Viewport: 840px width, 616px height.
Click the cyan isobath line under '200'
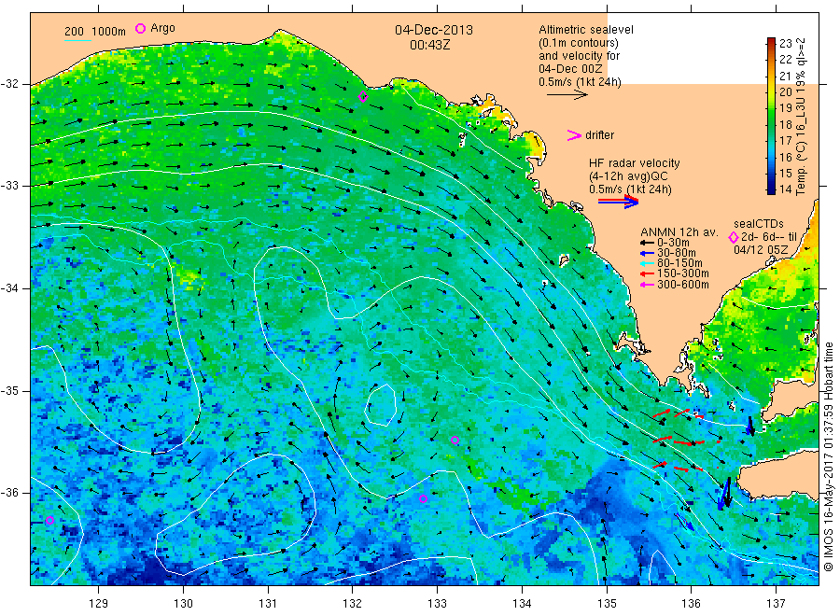pos(77,40)
